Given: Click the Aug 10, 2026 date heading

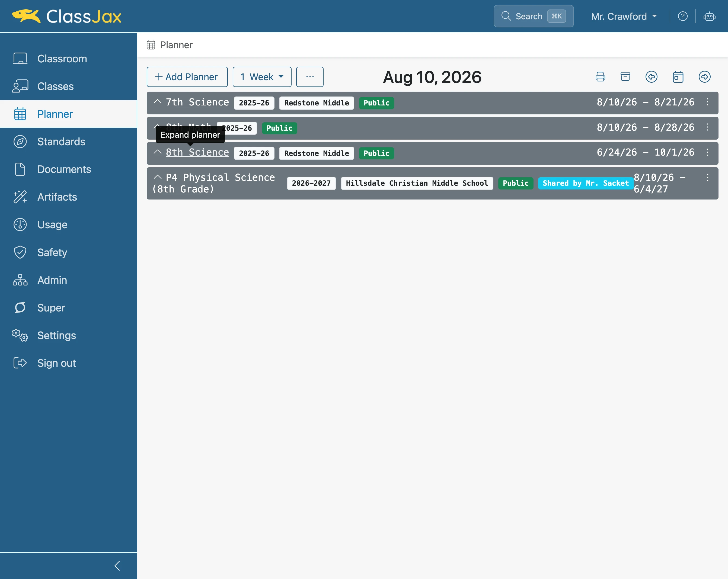Looking at the screenshot, I should (432, 77).
